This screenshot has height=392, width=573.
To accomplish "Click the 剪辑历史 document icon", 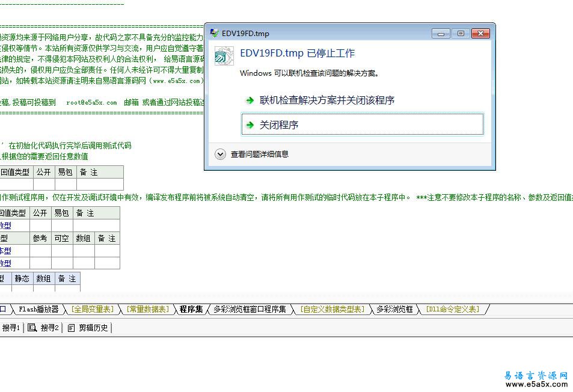I will 72,328.
